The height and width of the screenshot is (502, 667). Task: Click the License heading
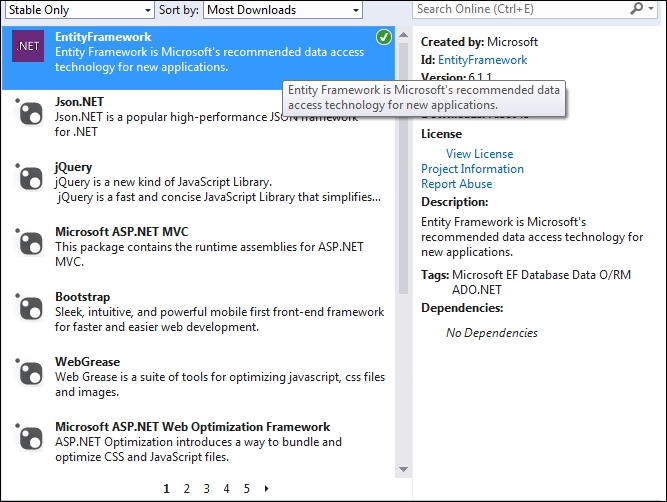coord(442,134)
